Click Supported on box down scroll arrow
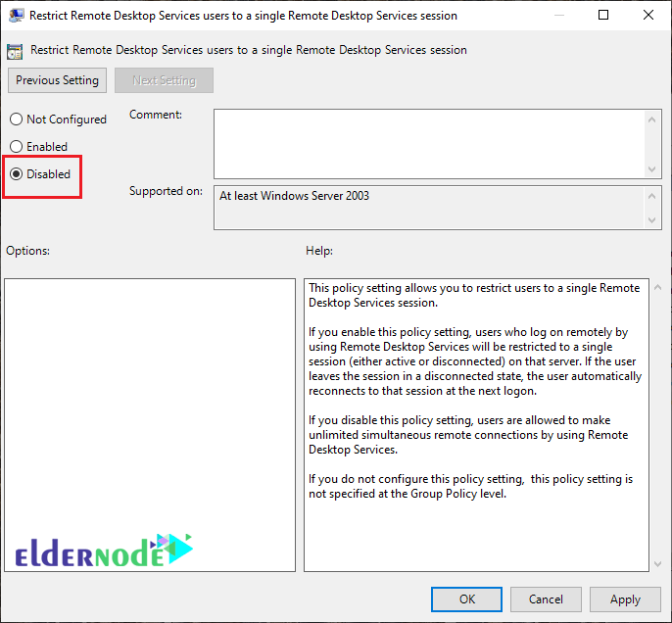 pyautogui.click(x=651, y=220)
